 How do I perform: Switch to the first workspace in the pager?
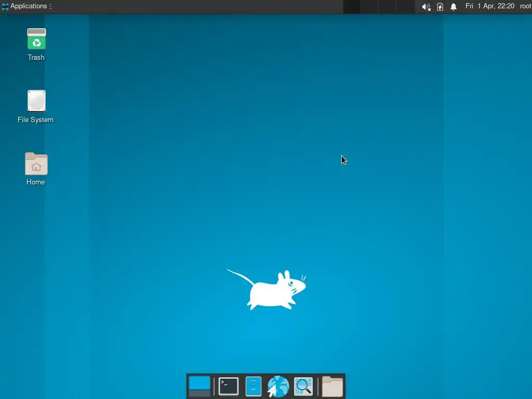(352, 6)
